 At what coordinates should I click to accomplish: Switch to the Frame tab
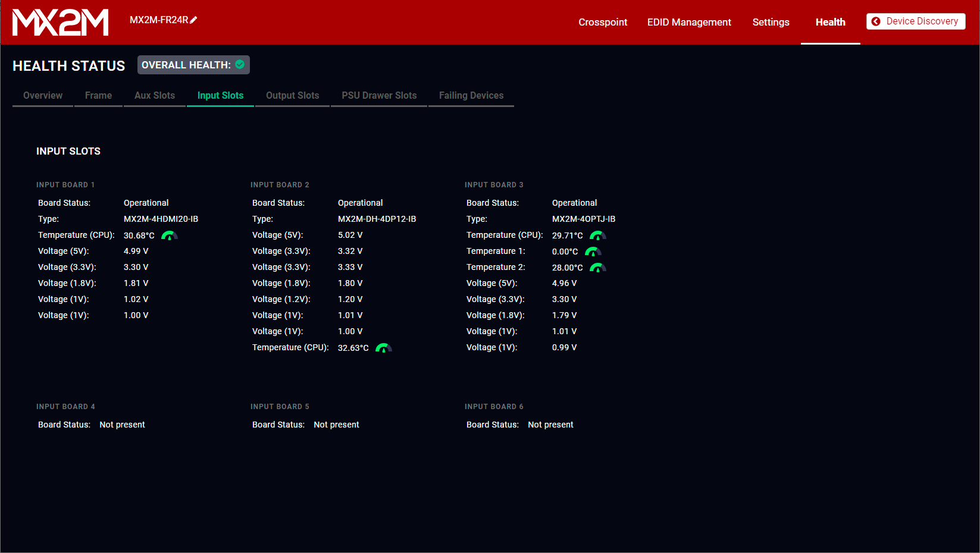(98, 96)
